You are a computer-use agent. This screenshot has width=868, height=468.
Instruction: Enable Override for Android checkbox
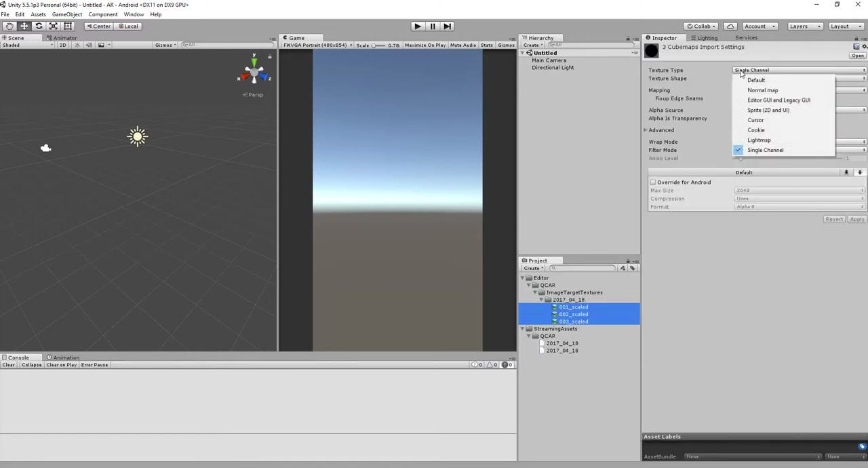coord(653,182)
